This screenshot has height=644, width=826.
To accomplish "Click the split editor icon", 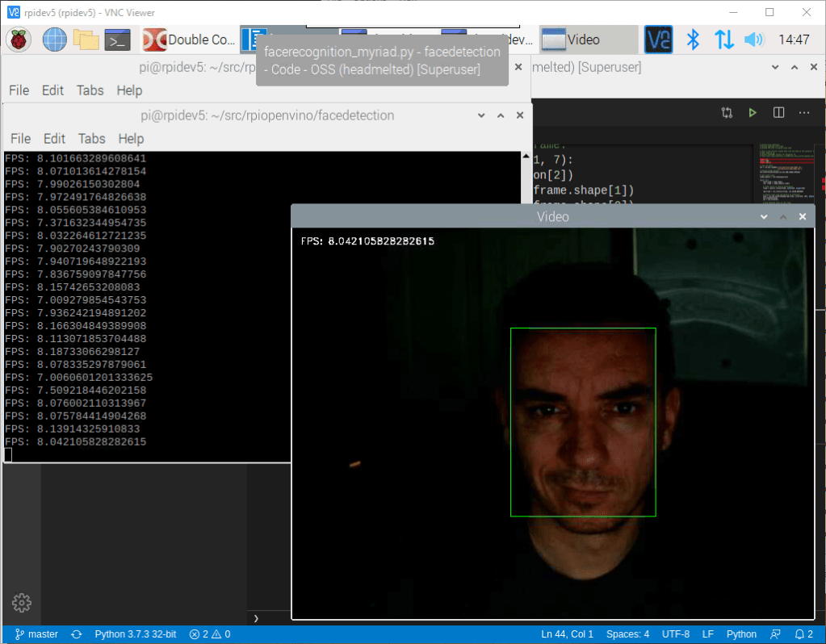I will pyautogui.click(x=778, y=113).
